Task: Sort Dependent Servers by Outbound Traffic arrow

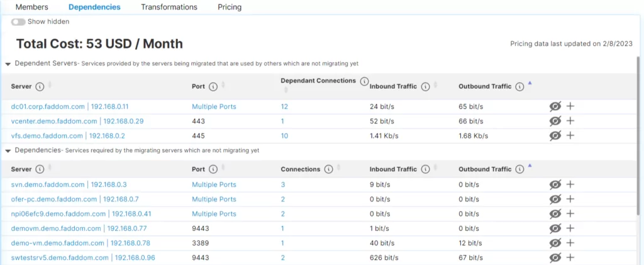Action: pyautogui.click(x=530, y=84)
